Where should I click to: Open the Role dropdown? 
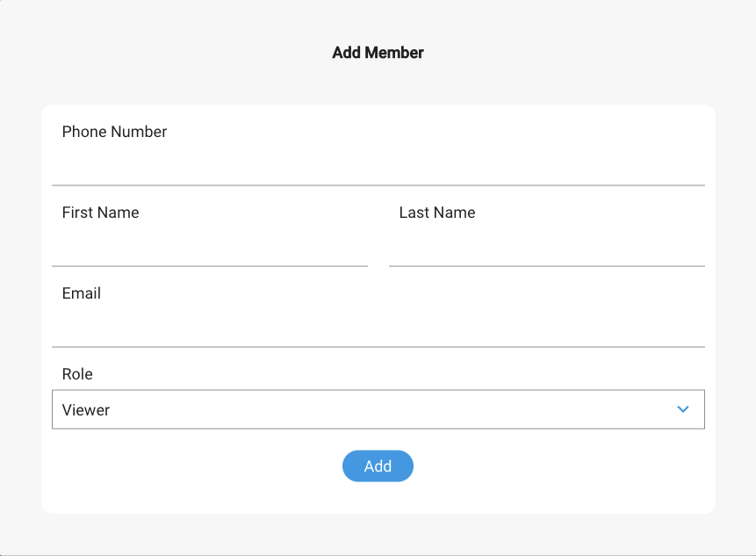[378, 409]
